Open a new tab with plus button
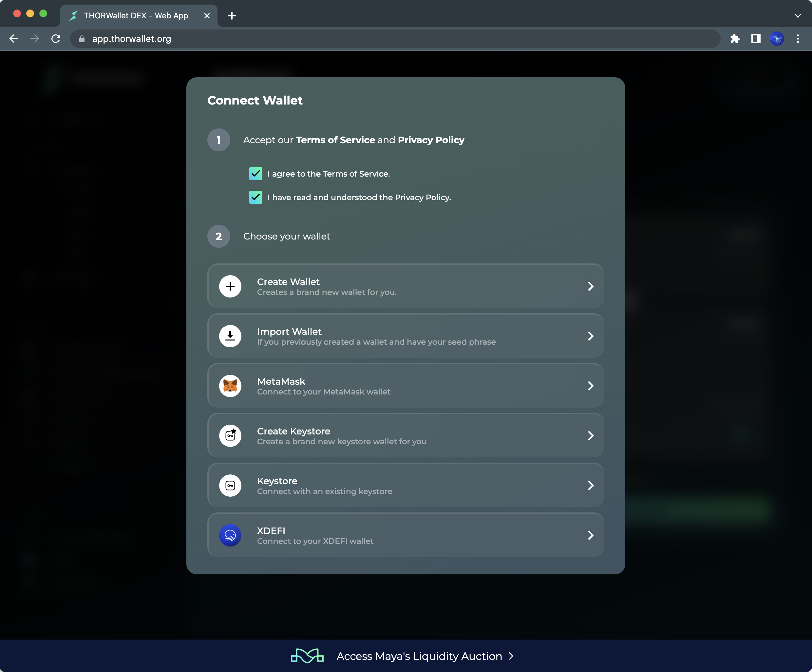This screenshot has height=672, width=812. [232, 16]
